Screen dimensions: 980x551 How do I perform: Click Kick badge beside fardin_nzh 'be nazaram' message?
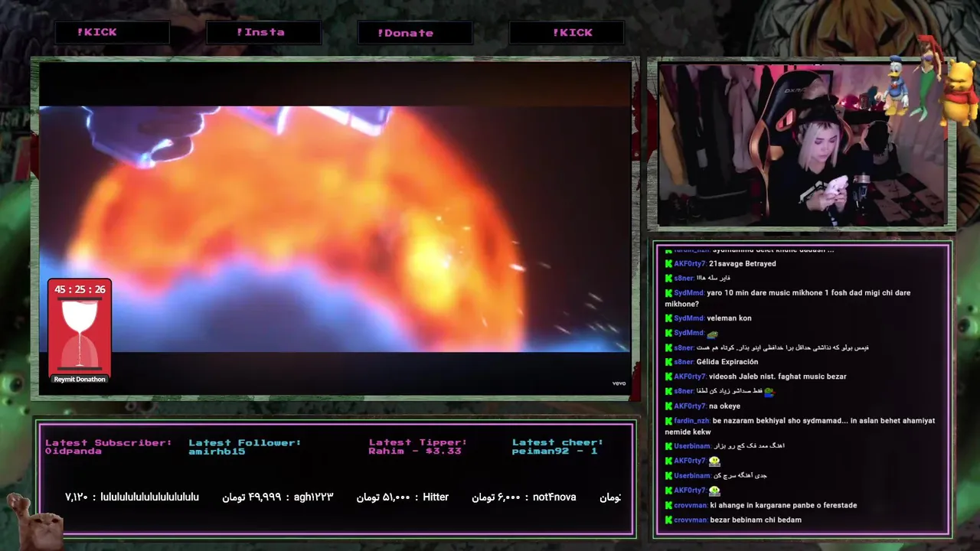(x=668, y=420)
